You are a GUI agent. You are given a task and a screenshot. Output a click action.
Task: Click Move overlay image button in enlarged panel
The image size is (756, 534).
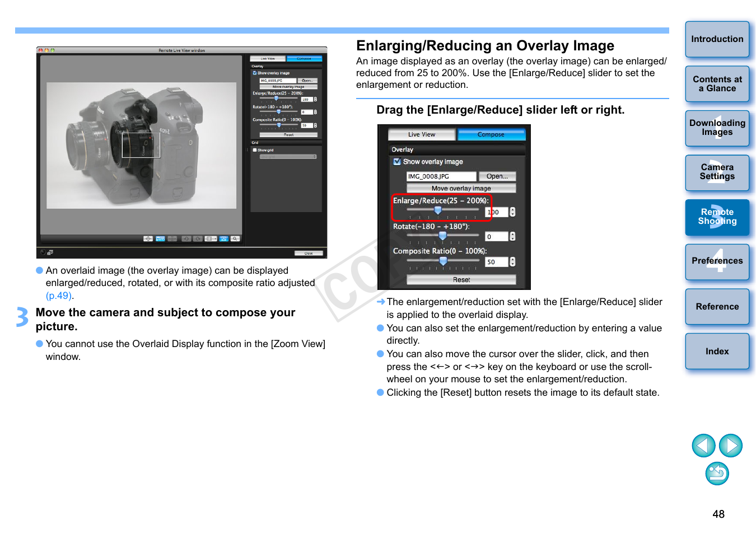461,189
